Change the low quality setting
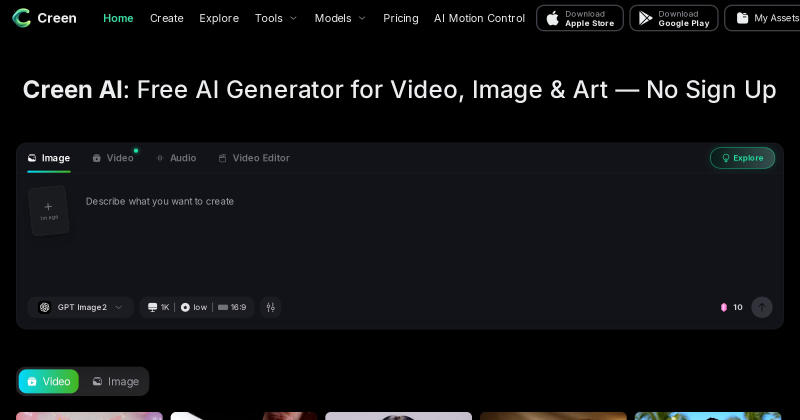The height and width of the screenshot is (420, 800). click(x=194, y=307)
